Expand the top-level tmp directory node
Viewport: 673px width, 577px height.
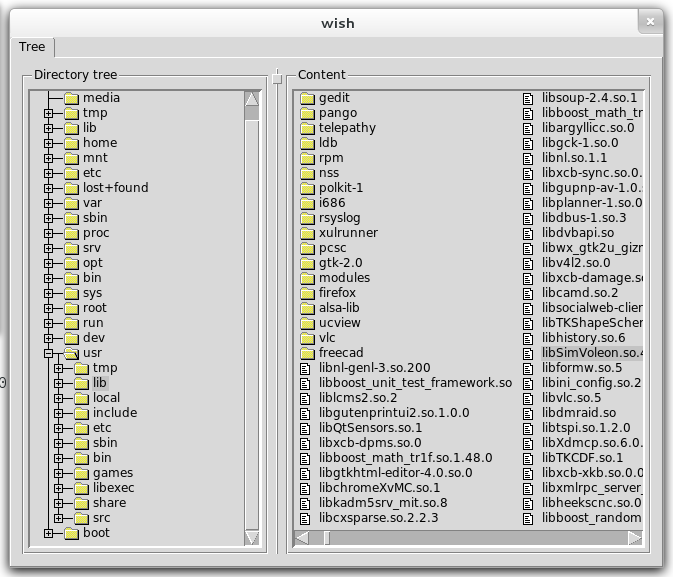[x=49, y=113]
